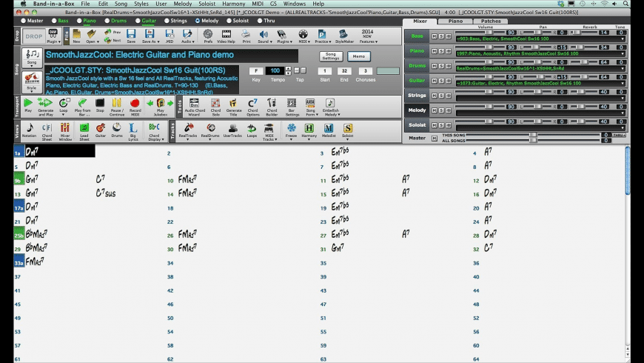Open the Styles menu

point(141,4)
